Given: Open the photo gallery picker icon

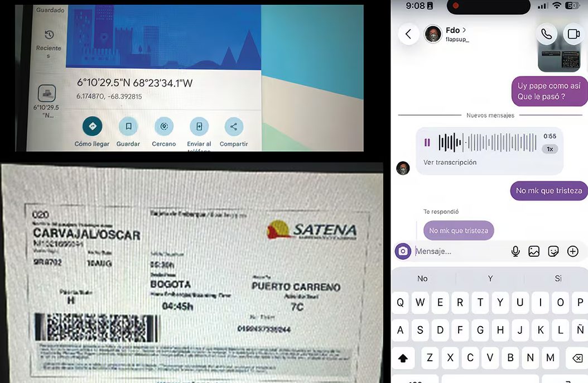Looking at the screenshot, I should [x=534, y=251].
